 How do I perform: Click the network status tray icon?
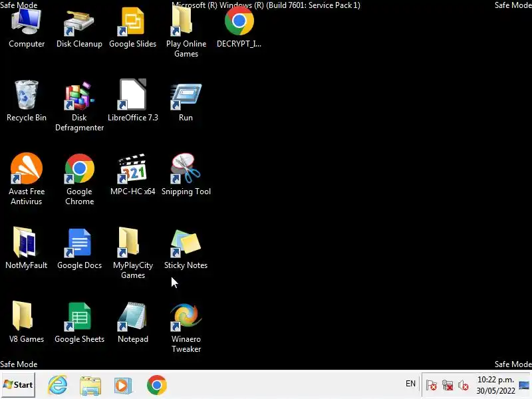click(448, 385)
